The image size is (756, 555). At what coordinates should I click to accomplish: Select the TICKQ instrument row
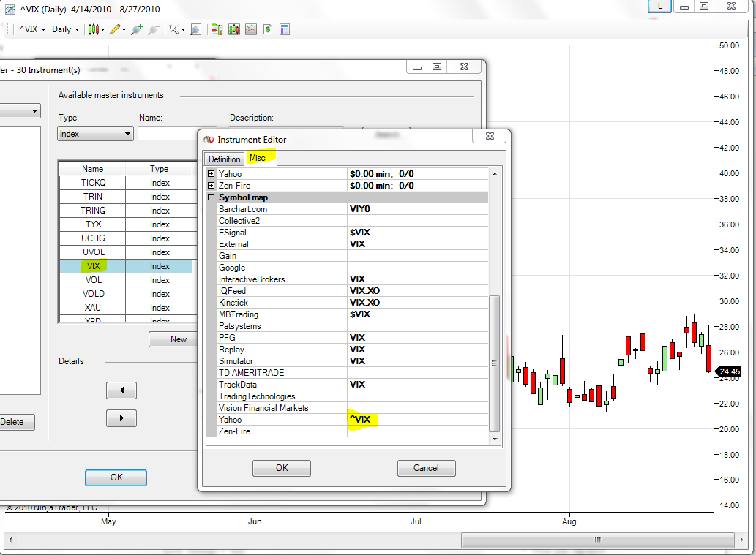click(x=127, y=183)
